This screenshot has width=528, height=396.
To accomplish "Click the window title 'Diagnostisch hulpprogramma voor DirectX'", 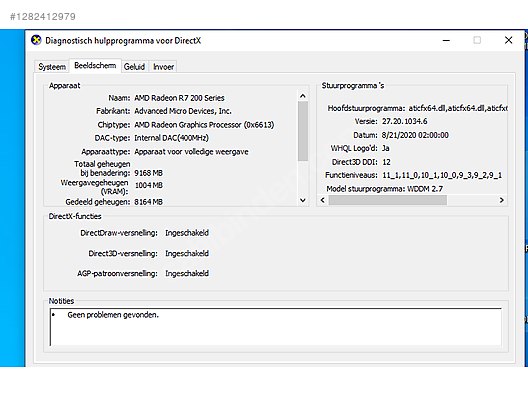I will [123, 41].
